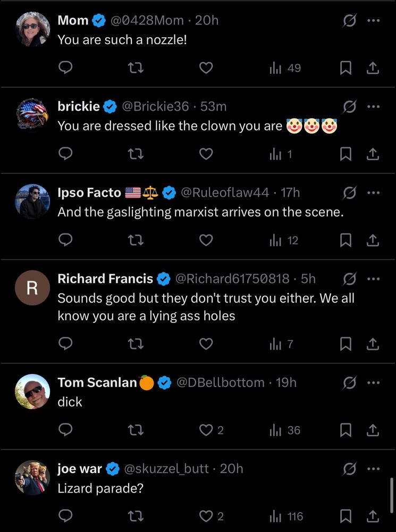Open Richard Francis's profile name link

pos(105,279)
